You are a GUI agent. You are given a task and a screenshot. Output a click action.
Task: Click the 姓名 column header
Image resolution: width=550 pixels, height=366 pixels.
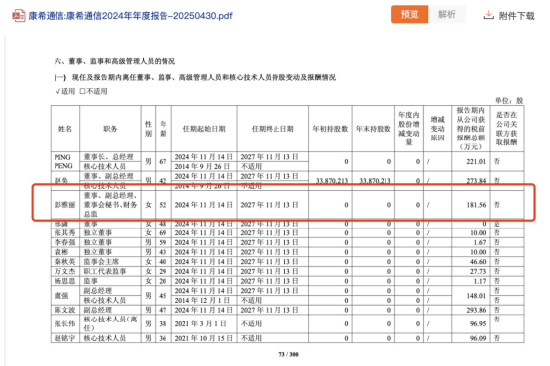tap(65, 129)
